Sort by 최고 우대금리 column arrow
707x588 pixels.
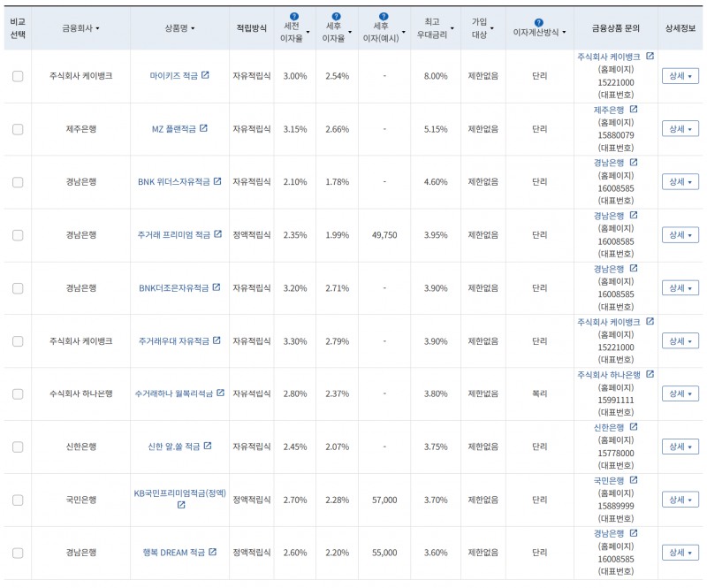point(452,28)
